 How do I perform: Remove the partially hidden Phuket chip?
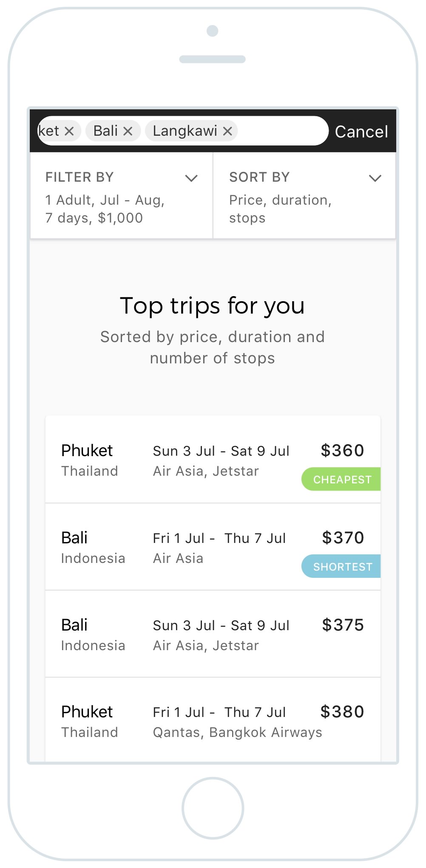69,131
